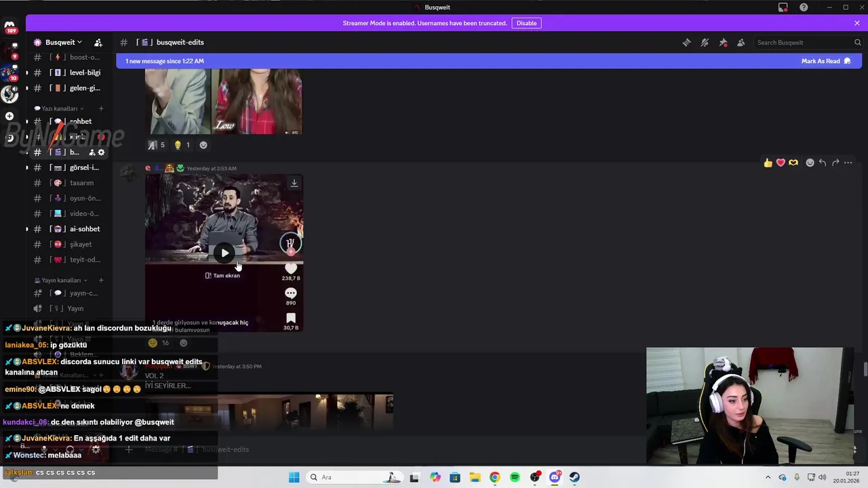Screen dimensions: 868x488
Task: Add a server with plus icon
Action: click(x=9, y=117)
